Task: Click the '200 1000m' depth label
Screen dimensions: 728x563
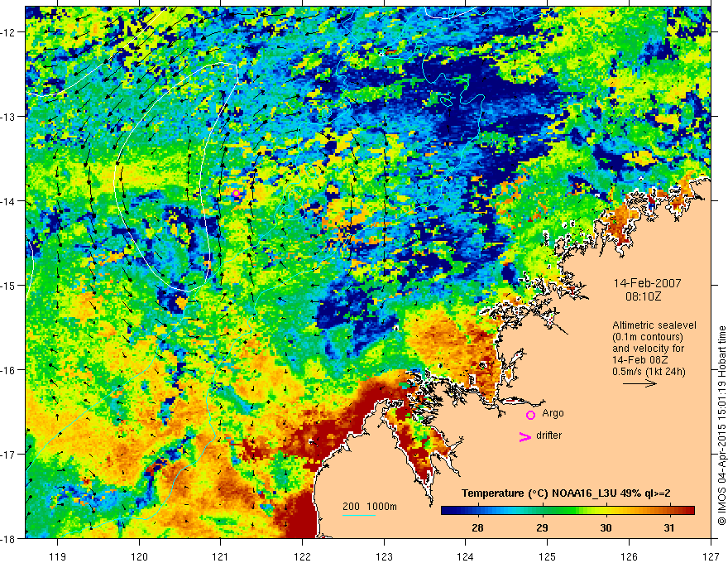Action: 370,507
